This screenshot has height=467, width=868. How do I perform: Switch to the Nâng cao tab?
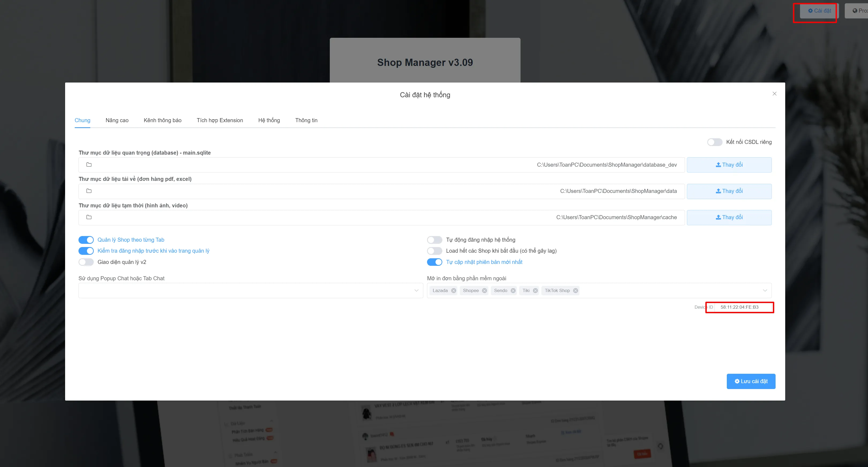click(x=117, y=120)
